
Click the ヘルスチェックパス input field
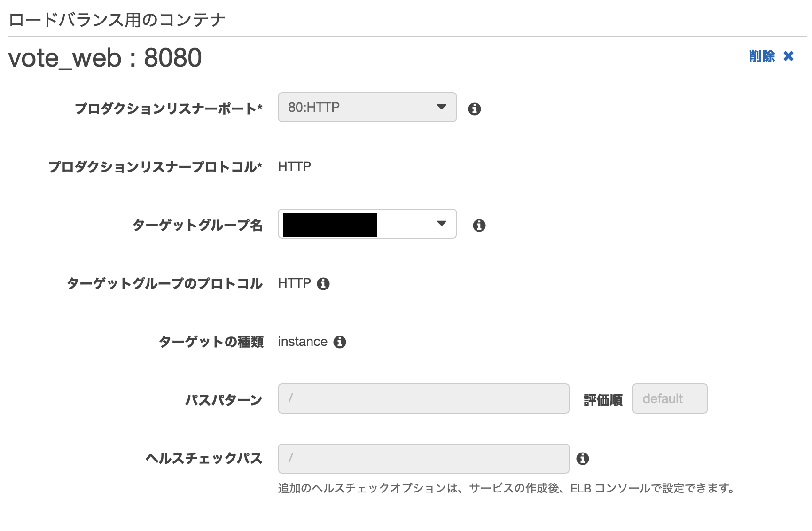(423, 458)
